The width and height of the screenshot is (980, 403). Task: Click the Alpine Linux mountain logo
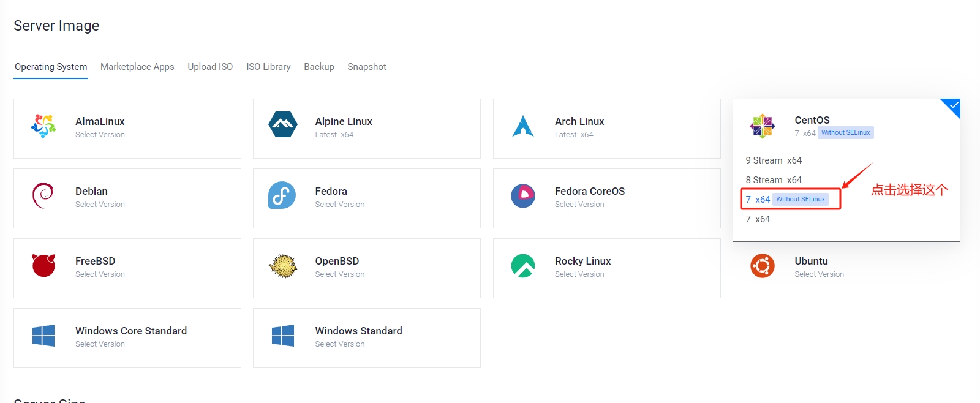coord(283,124)
